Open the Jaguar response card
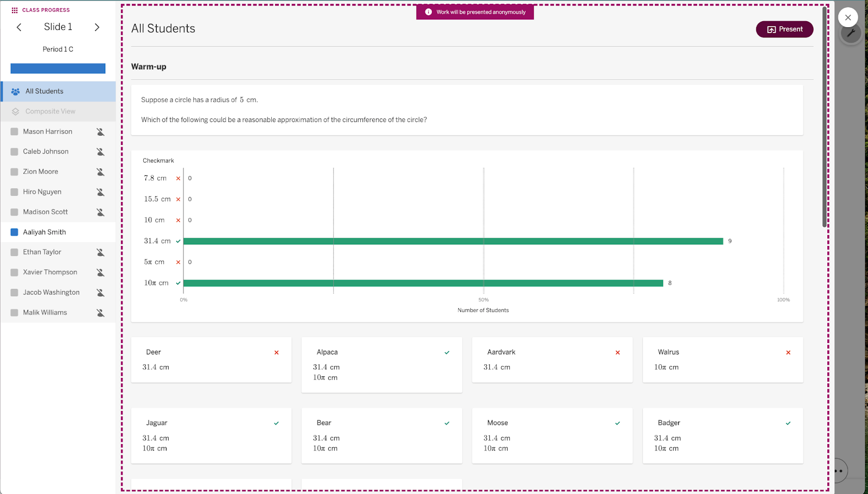 click(211, 436)
